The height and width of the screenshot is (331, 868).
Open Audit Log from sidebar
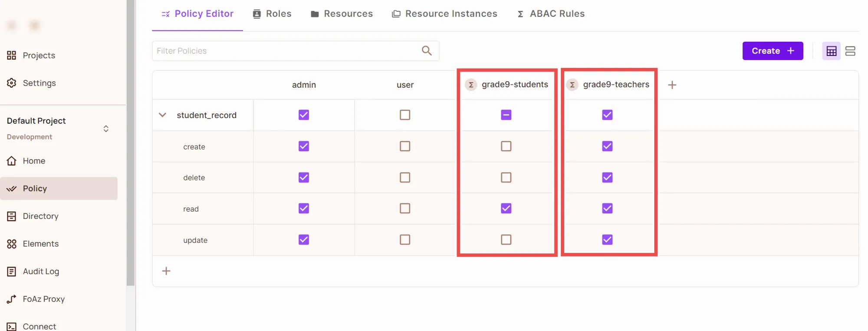(x=41, y=271)
